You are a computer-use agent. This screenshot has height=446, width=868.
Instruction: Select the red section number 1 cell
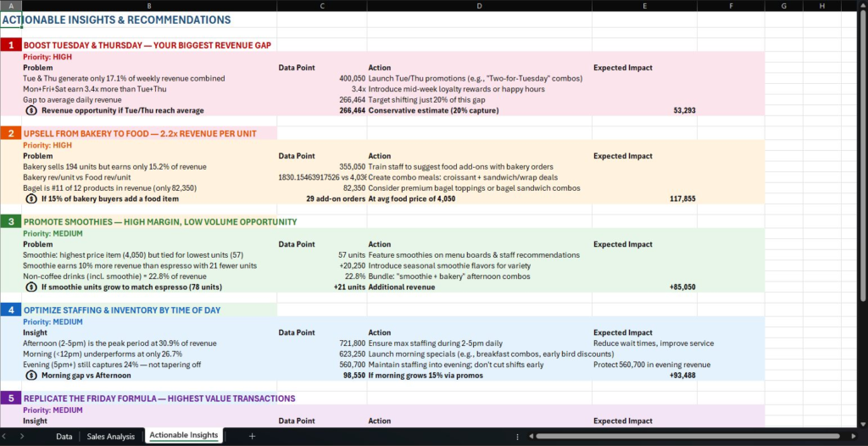[10, 45]
